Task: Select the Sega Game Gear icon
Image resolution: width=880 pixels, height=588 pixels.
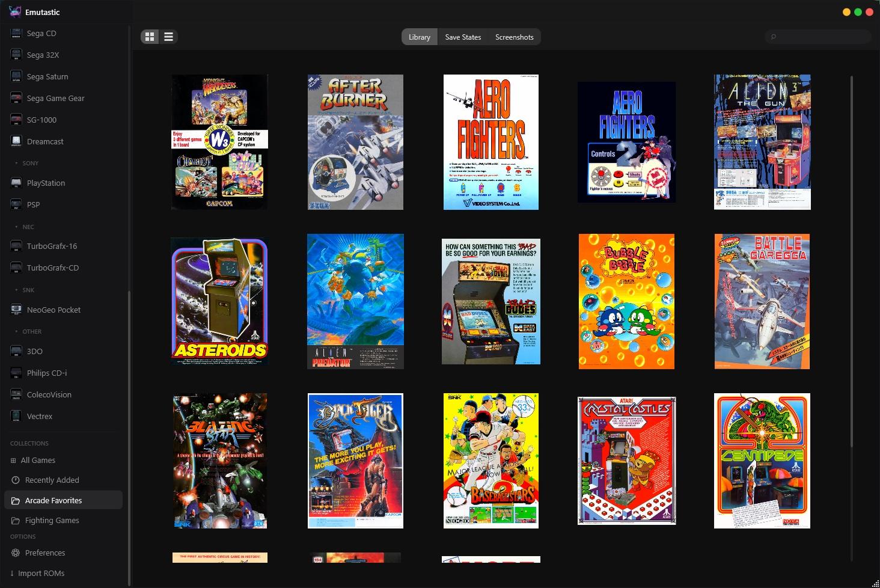Action: (x=16, y=97)
